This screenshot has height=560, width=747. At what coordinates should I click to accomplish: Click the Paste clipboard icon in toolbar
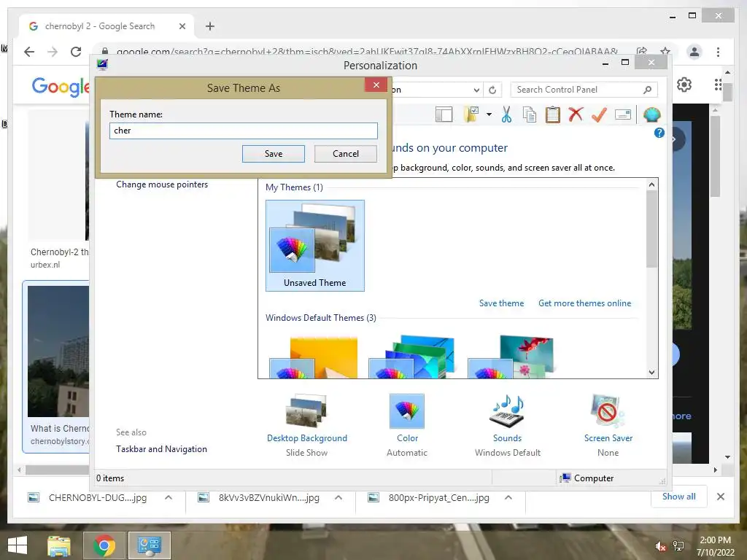(x=553, y=114)
